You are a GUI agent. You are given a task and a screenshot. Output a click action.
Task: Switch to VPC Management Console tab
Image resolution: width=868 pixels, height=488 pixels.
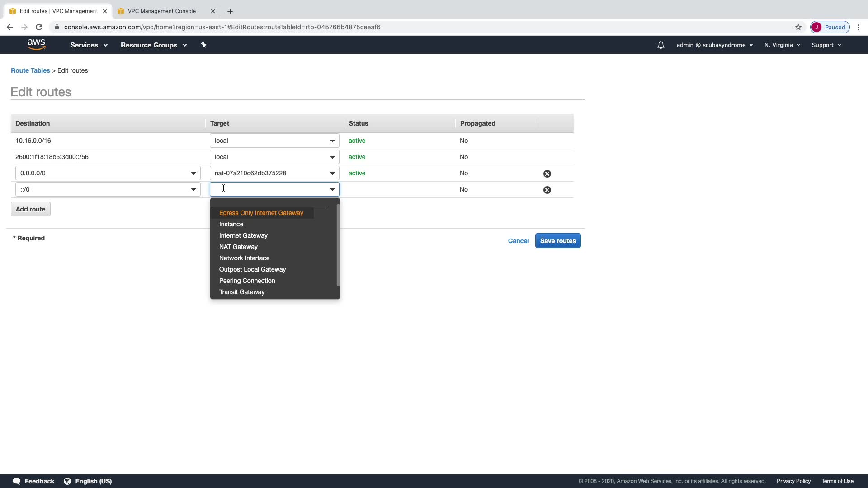click(162, 11)
